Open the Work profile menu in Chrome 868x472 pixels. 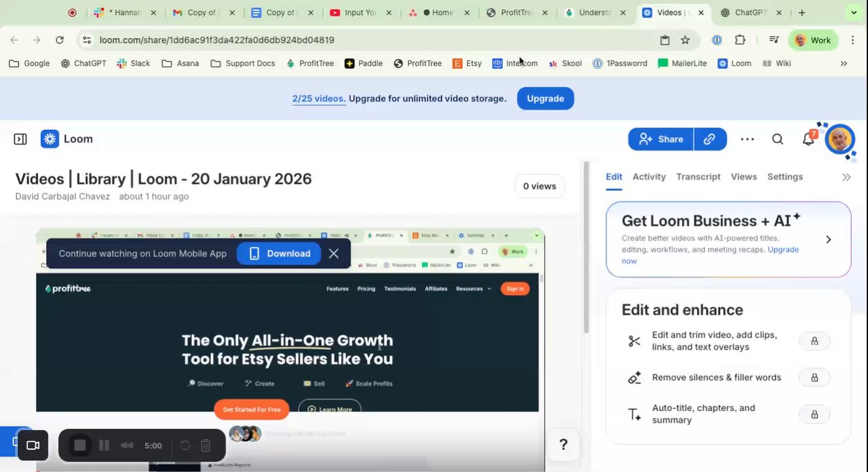(x=813, y=40)
